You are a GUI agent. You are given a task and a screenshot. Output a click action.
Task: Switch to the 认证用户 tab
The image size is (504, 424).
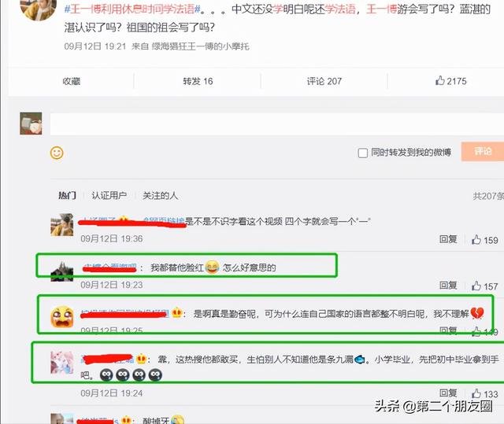[109, 195]
